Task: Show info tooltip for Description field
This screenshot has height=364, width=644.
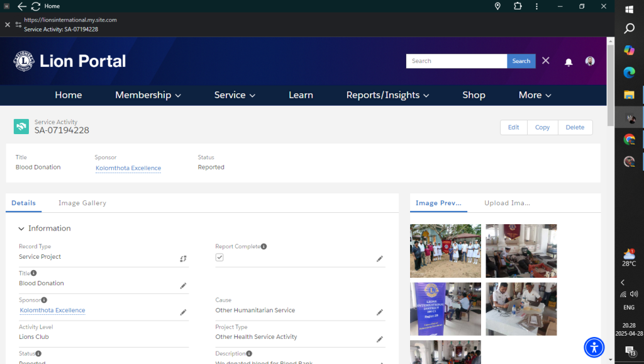Action: point(249,353)
